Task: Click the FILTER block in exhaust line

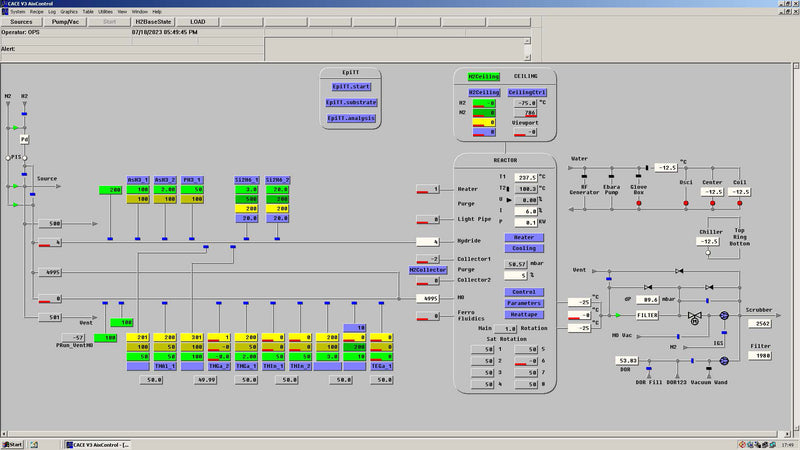Action: point(647,315)
